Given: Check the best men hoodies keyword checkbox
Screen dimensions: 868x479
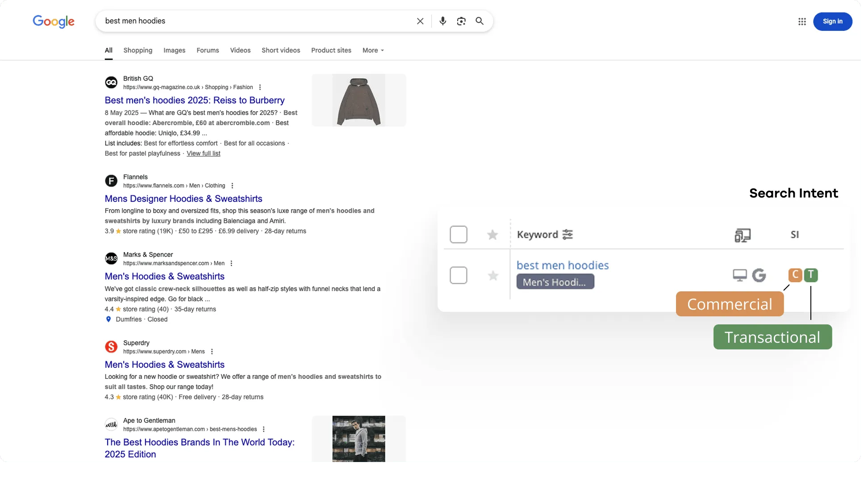Looking at the screenshot, I should click(x=459, y=275).
